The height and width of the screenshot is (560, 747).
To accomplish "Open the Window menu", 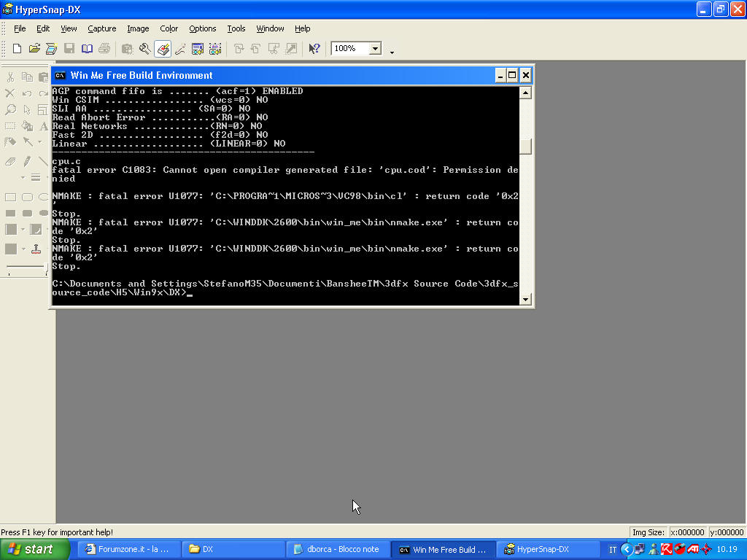I will 270,28.
